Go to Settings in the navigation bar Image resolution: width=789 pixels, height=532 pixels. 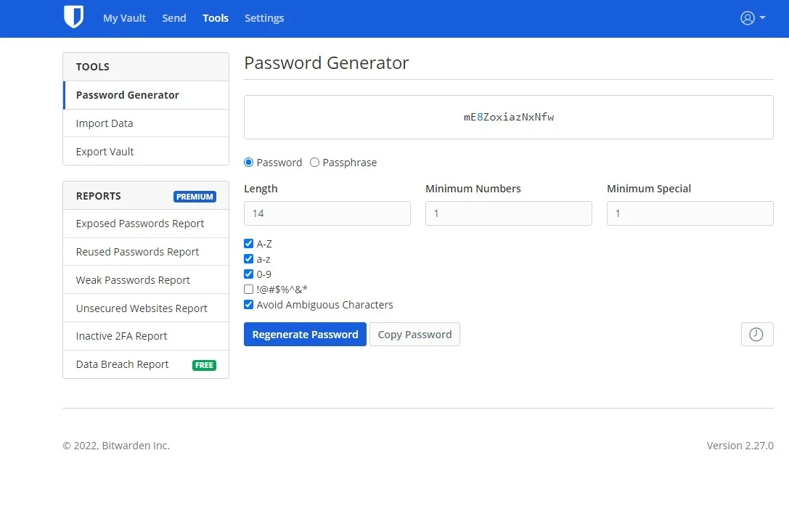coord(263,18)
